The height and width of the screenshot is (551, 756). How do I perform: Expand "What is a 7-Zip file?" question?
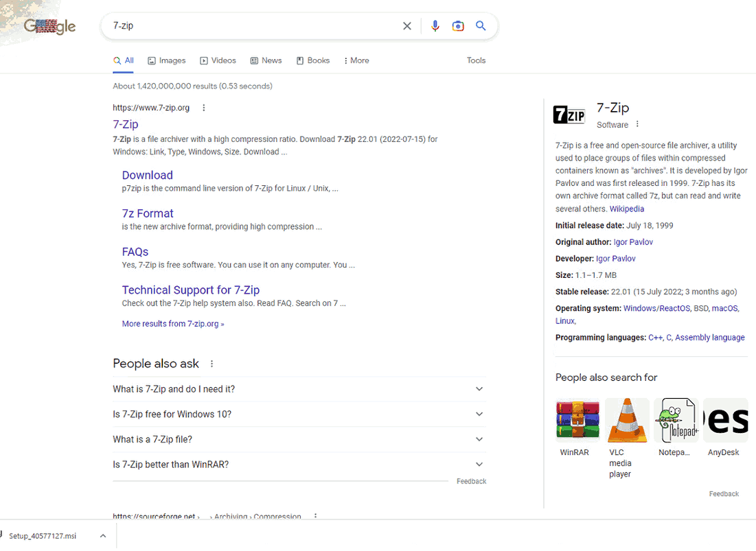pyautogui.click(x=299, y=439)
